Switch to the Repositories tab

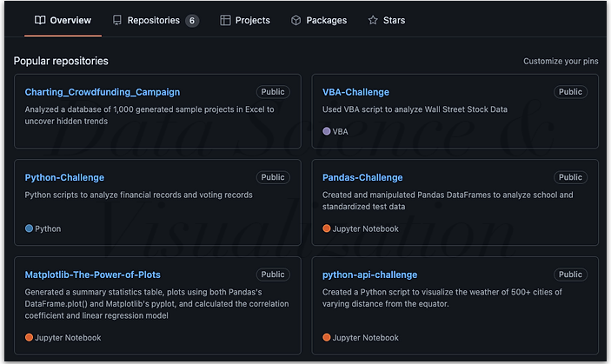(x=156, y=20)
